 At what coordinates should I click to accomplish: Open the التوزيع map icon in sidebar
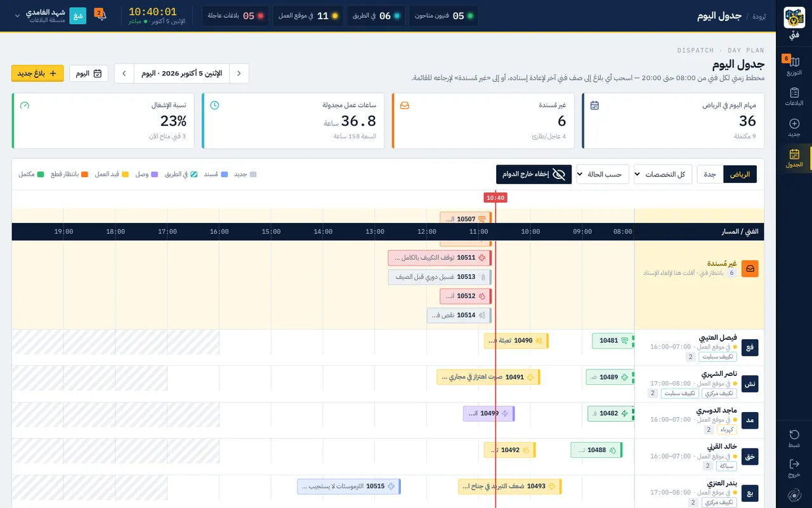click(x=794, y=62)
